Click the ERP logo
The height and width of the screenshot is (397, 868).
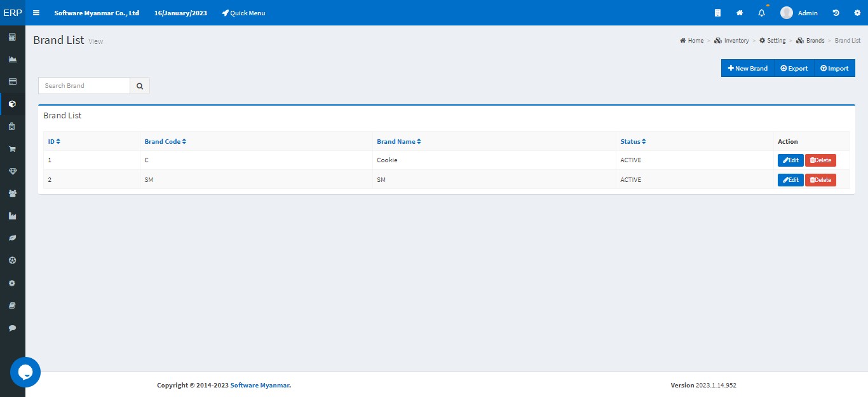pyautogui.click(x=13, y=13)
